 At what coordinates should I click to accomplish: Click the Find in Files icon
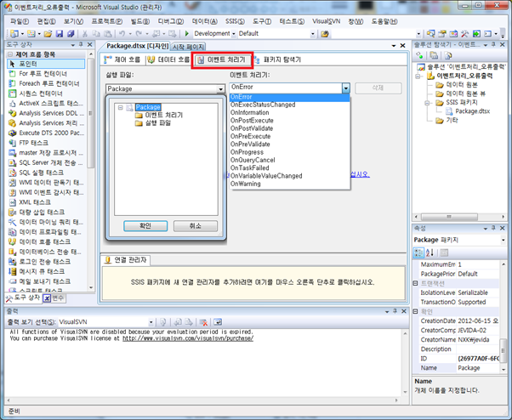point(324,34)
